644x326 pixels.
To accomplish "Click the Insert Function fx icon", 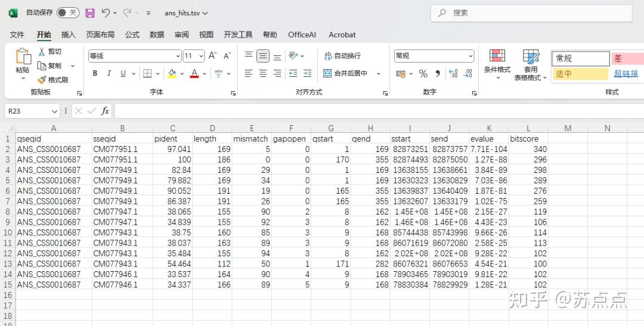I will point(105,111).
